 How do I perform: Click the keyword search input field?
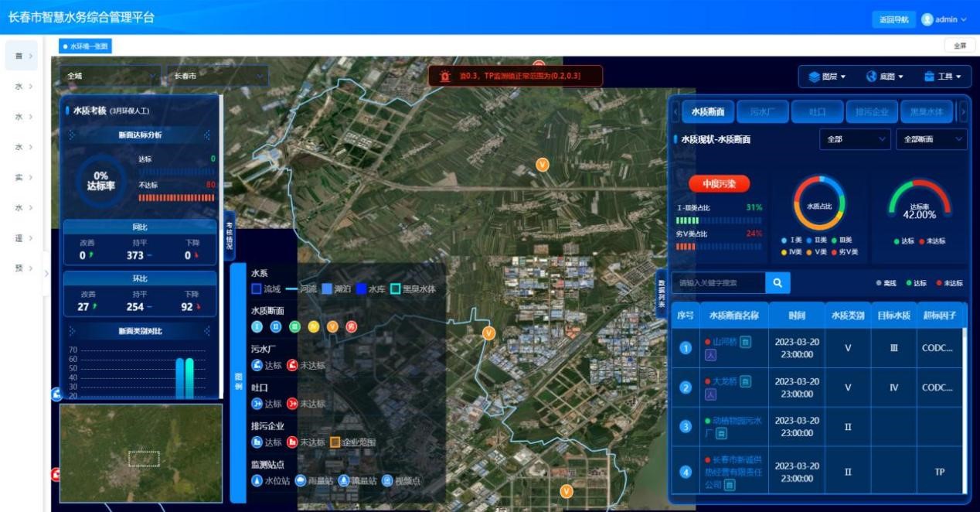tap(719, 283)
